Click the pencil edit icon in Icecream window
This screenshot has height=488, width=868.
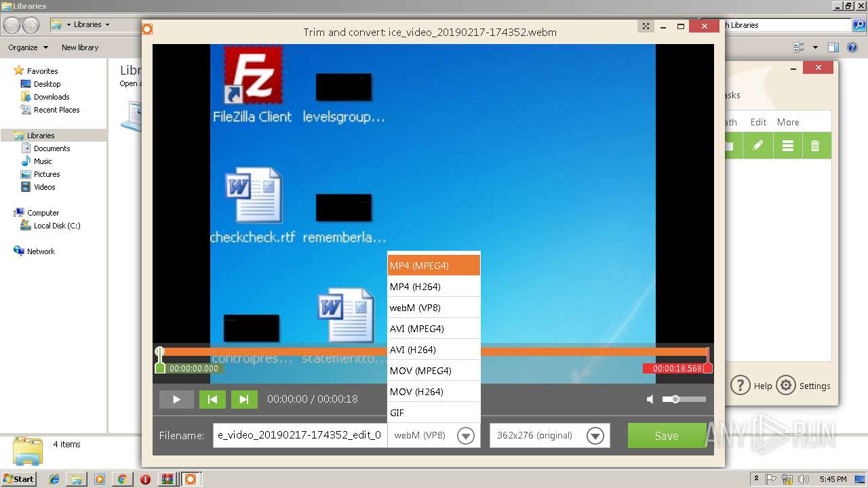758,146
